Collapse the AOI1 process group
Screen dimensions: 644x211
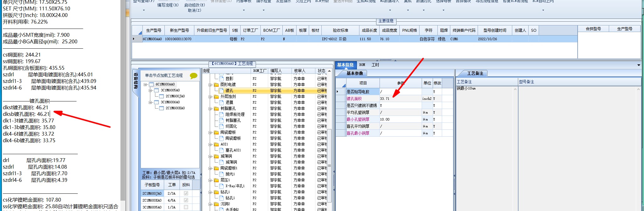coord(210,144)
